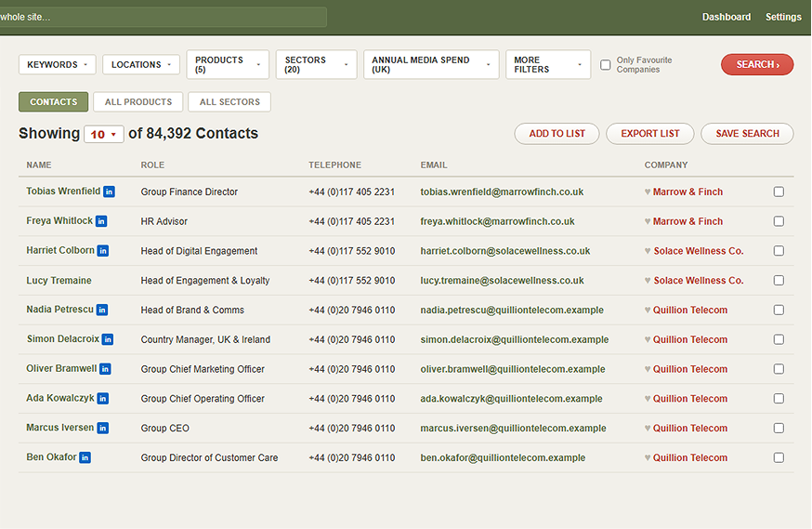Expand the More Filters dropdown
This screenshot has width=812, height=529.
tap(548, 65)
